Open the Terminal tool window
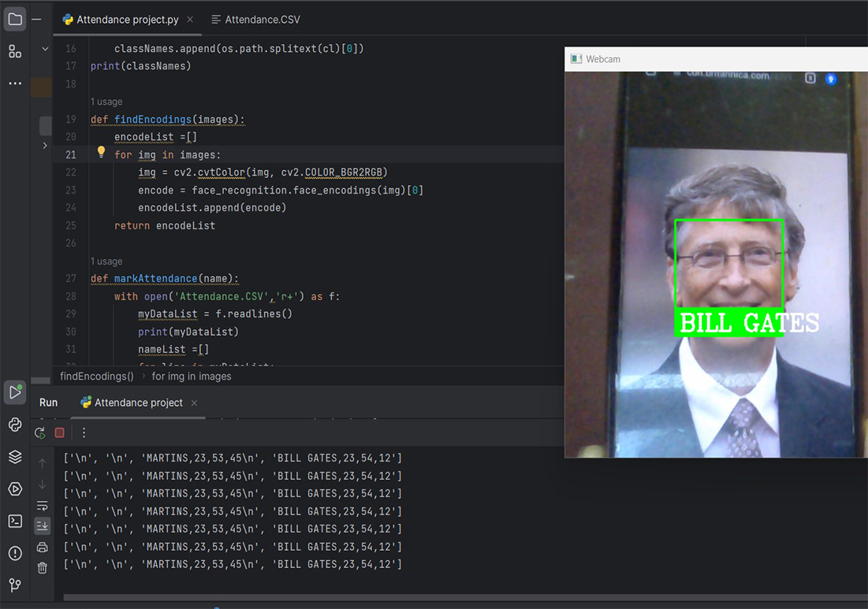The height and width of the screenshot is (609, 868). [x=15, y=521]
